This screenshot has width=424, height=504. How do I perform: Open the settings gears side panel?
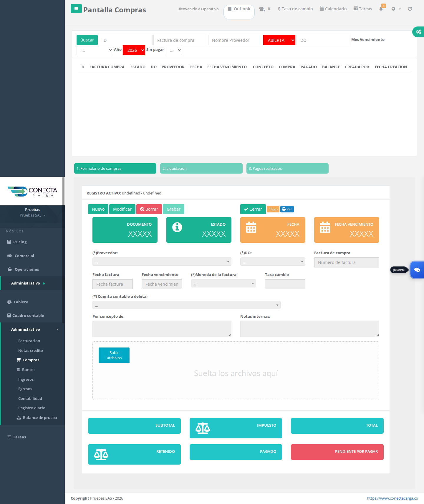pos(418,32)
